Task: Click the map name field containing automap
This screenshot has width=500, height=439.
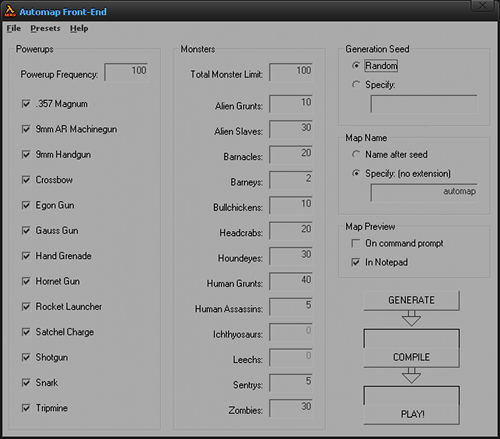Action: click(x=424, y=193)
